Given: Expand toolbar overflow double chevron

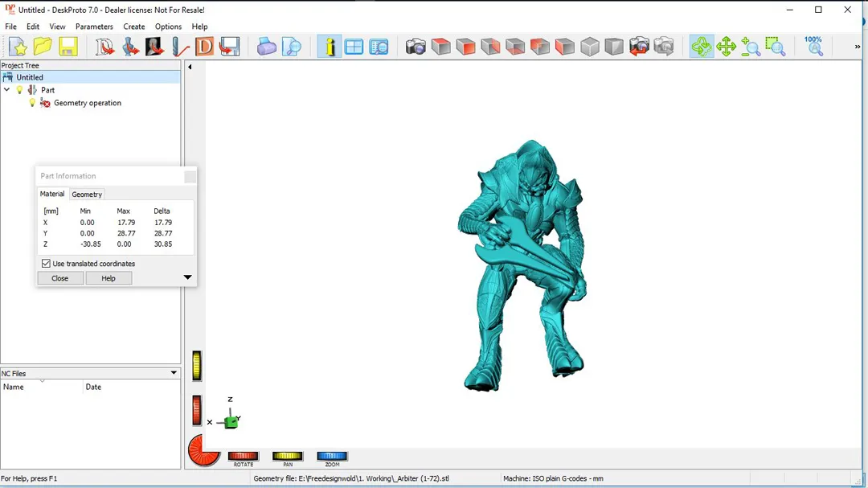Looking at the screenshot, I should coord(858,47).
